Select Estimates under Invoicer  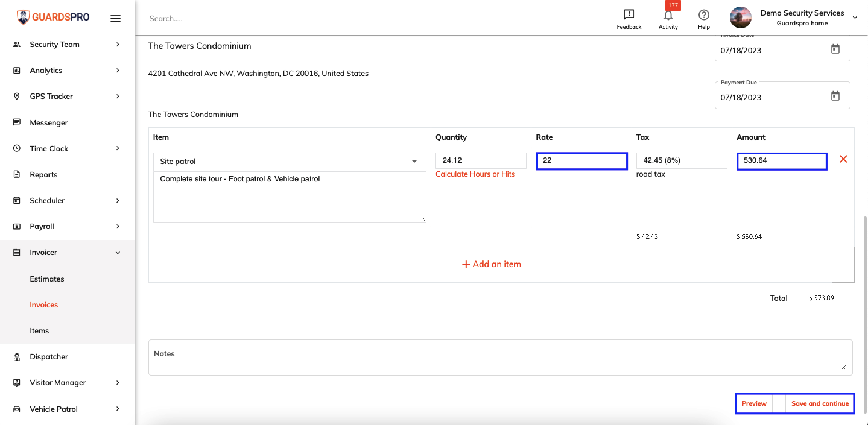(x=47, y=279)
